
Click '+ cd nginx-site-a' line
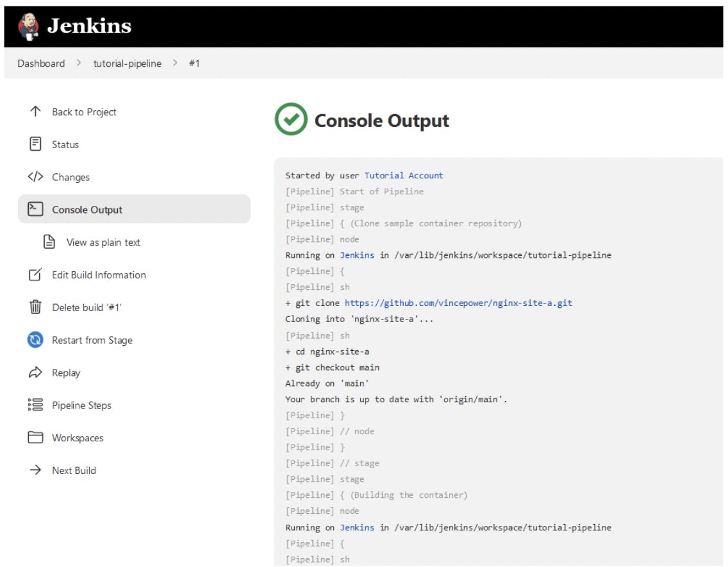pyautogui.click(x=327, y=352)
